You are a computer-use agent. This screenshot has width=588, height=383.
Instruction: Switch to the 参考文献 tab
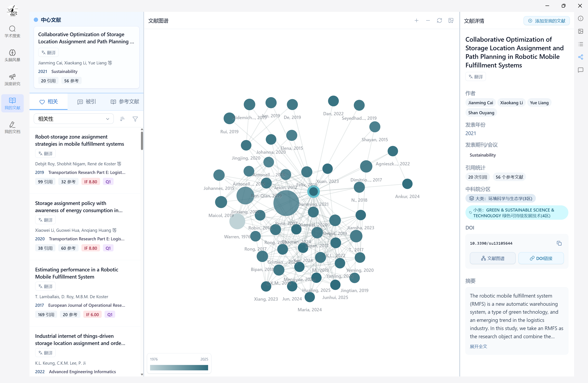[125, 102]
